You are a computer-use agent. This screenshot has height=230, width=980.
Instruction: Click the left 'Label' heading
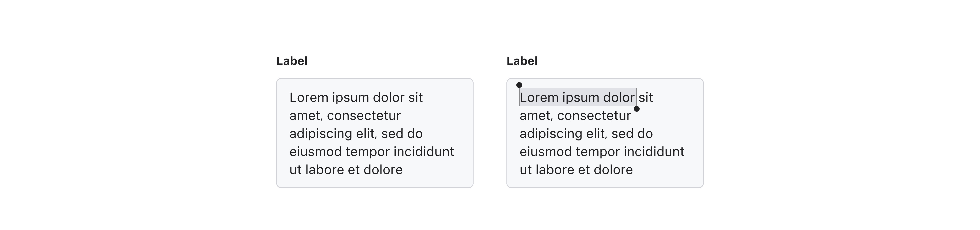pyautogui.click(x=292, y=61)
